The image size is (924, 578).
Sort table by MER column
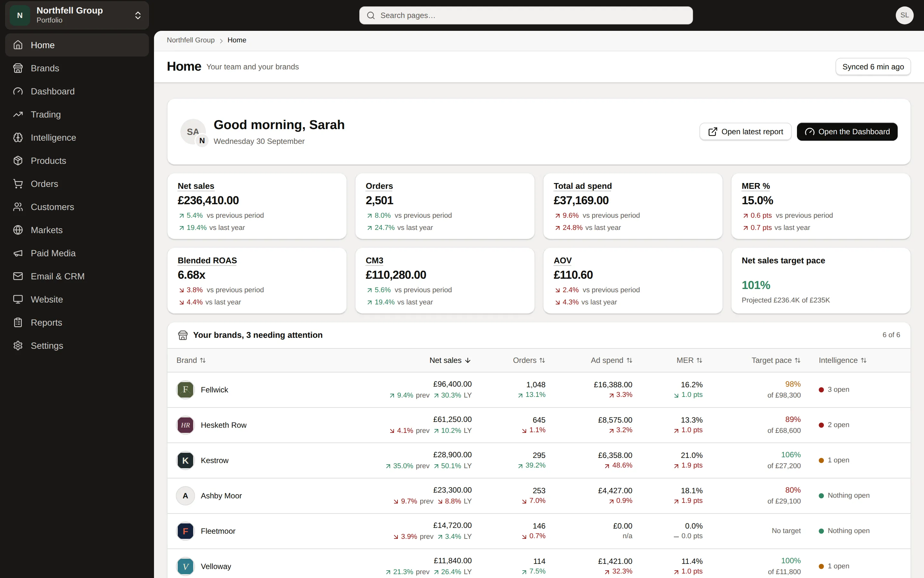tap(689, 360)
